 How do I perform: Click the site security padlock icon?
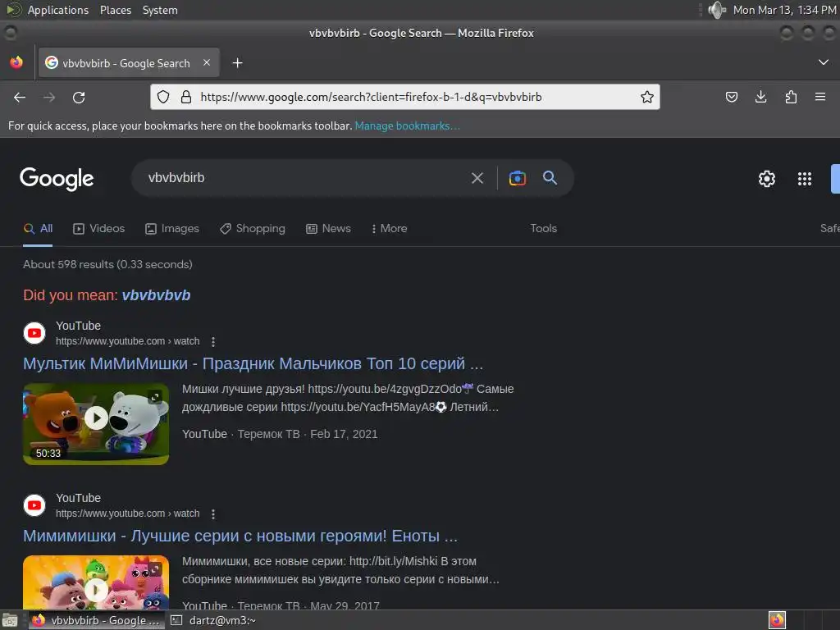click(186, 97)
